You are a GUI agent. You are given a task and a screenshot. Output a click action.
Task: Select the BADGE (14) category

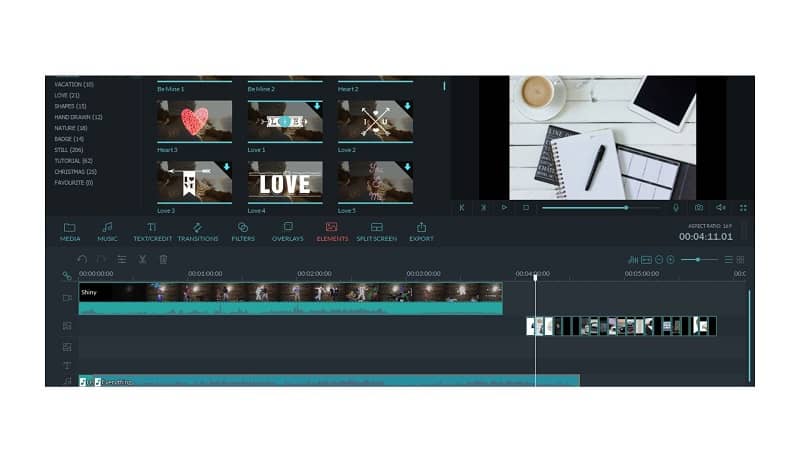tap(69, 139)
